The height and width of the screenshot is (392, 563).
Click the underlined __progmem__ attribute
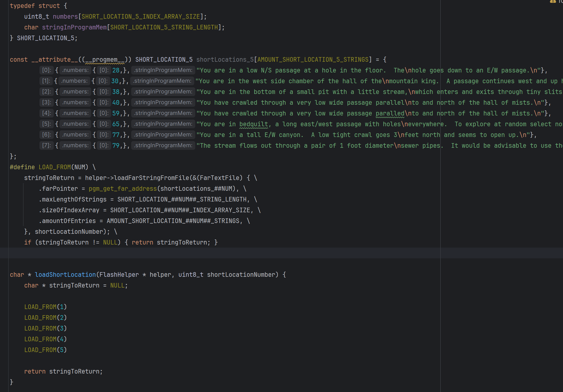105,60
